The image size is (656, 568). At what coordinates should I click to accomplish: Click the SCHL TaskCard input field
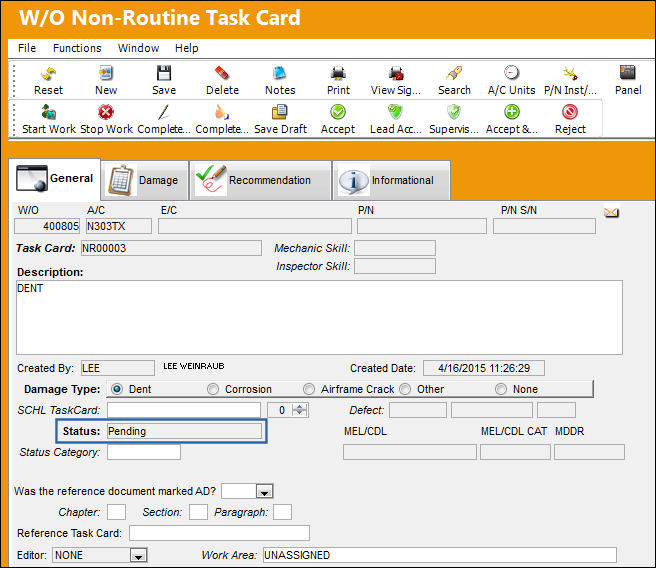point(184,410)
